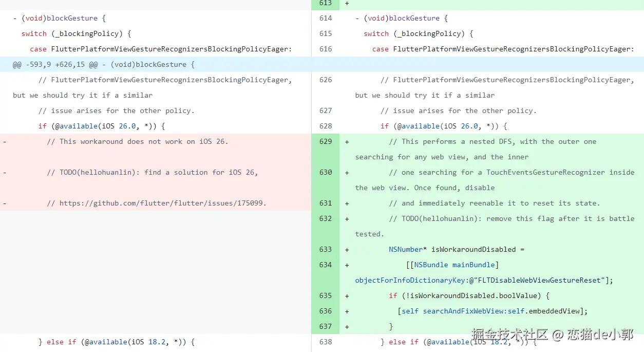Select added line number 630
Image resolution: width=644 pixels, height=352 pixels.
326,172
